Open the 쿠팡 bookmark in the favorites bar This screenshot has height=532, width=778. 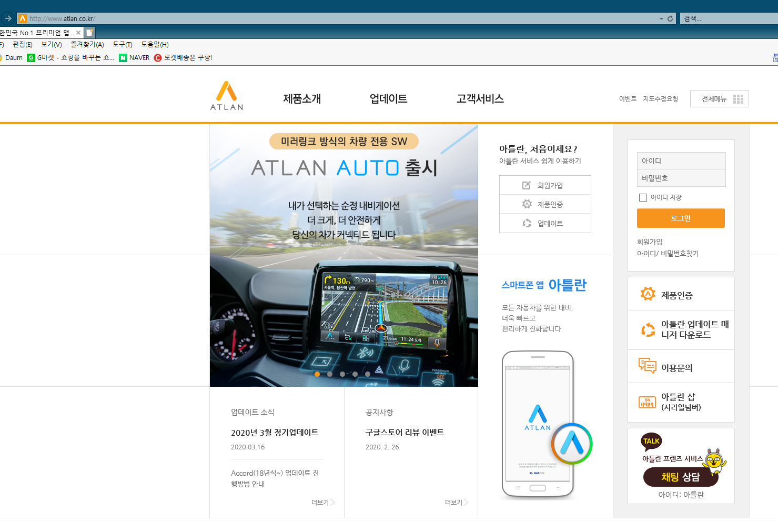click(183, 58)
